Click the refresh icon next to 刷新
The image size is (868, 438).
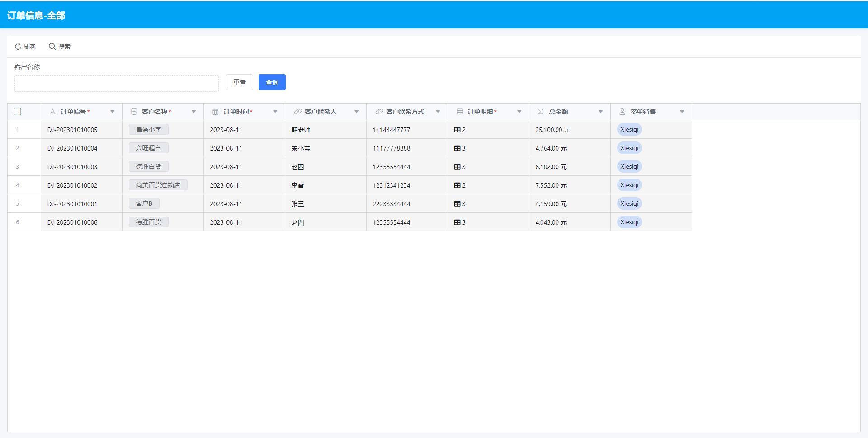coord(18,47)
